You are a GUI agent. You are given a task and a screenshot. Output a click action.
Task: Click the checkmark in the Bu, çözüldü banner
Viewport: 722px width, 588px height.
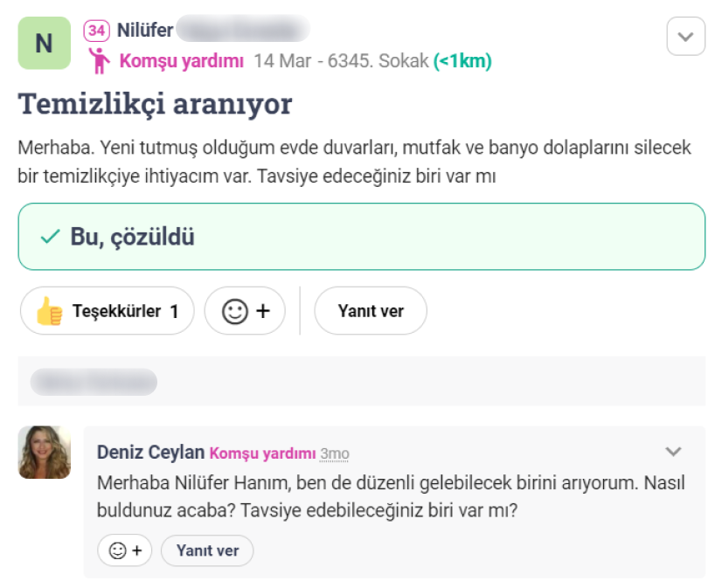click(50, 237)
